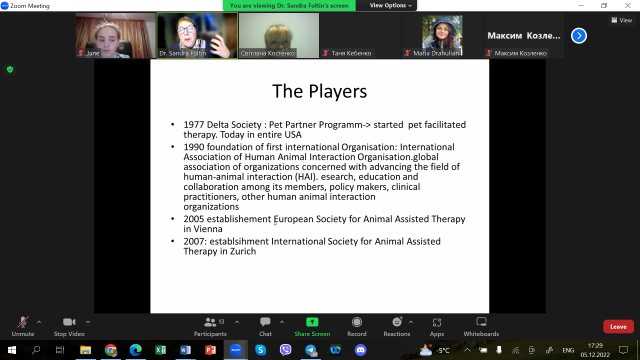Viewport: 640px width, 360px height.
Task: Open weather widget showing -5°C
Action: tap(435, 350)
